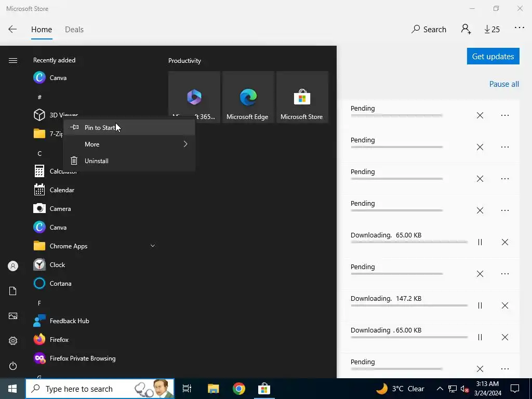This screenshot has height=399, width=532.
Task: Launch the Clock app
Action: coord(95,264)
